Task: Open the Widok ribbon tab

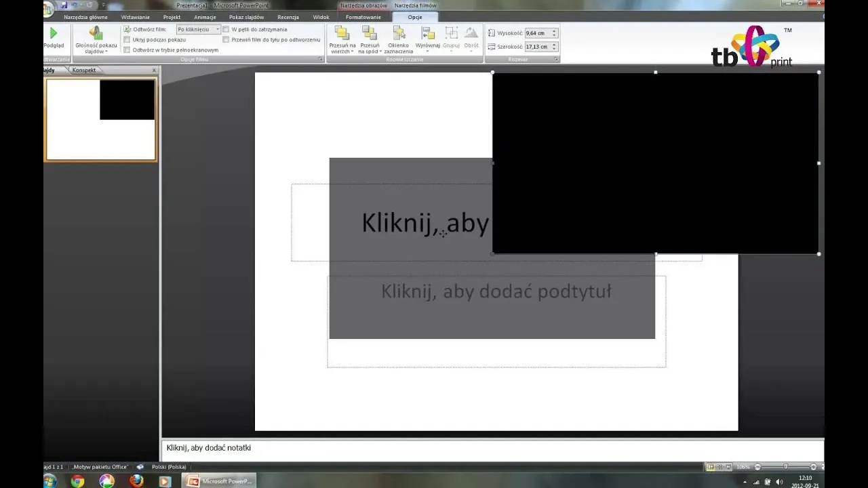Action: (321, 17)
